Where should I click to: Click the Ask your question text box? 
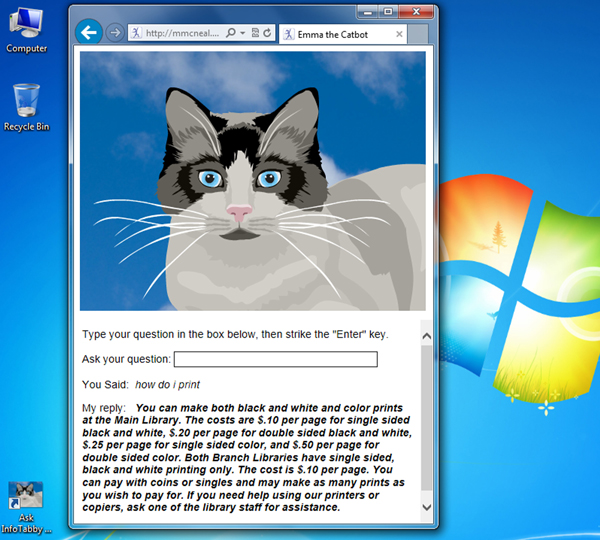point(275,359)
